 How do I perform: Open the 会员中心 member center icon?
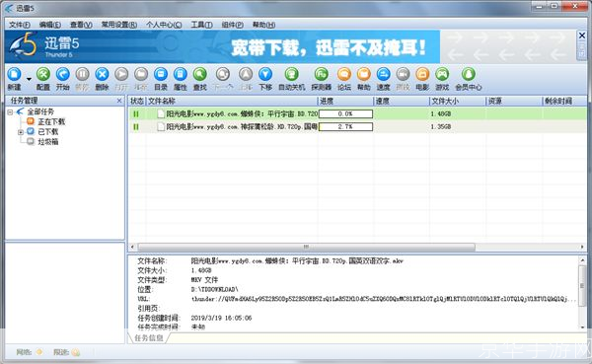469,74
